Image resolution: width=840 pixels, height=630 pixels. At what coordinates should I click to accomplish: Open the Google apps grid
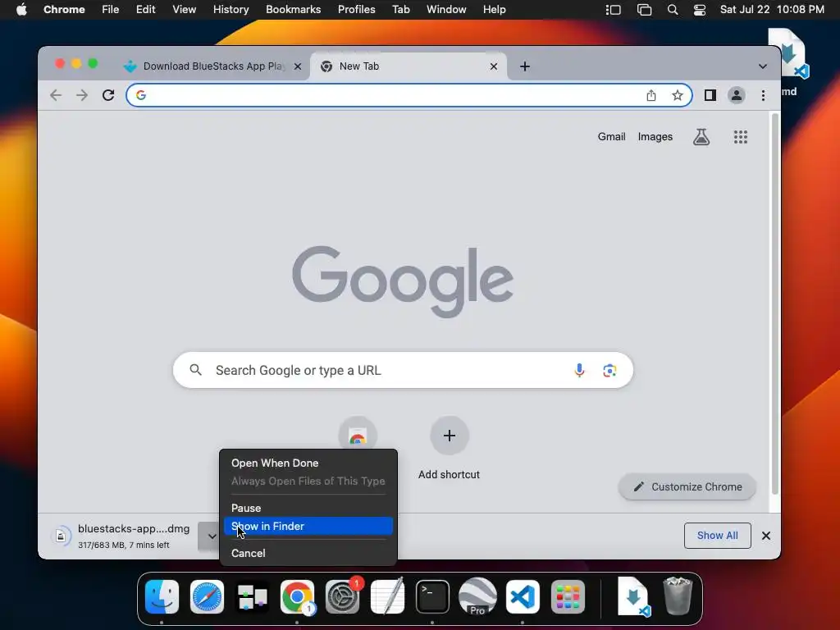(x=741, y=137)
